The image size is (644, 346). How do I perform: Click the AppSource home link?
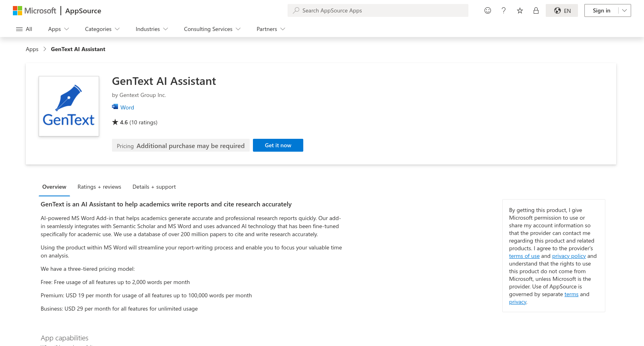coord(83,11)
